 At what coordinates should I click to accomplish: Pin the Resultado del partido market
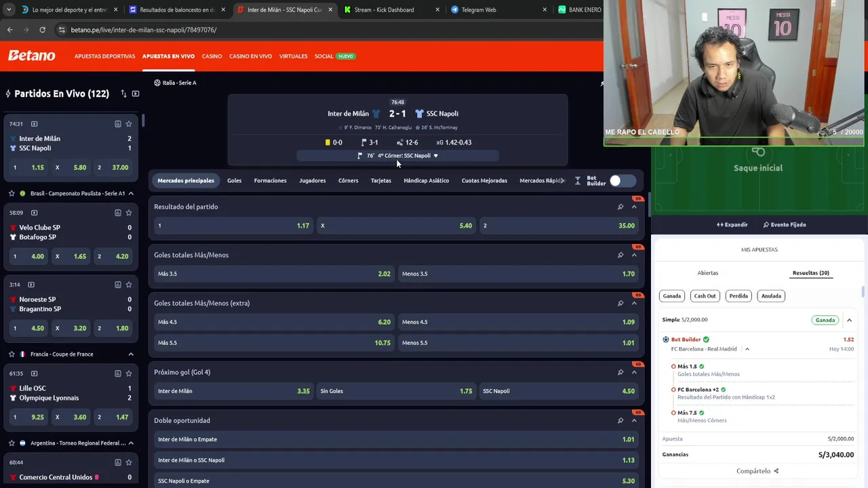tap(620, 207)
